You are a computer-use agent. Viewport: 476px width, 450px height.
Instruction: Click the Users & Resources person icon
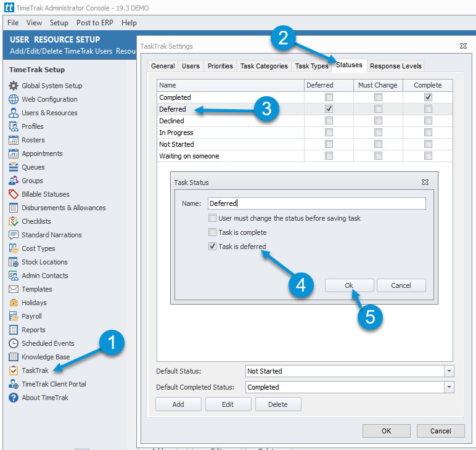pos(14,113)
